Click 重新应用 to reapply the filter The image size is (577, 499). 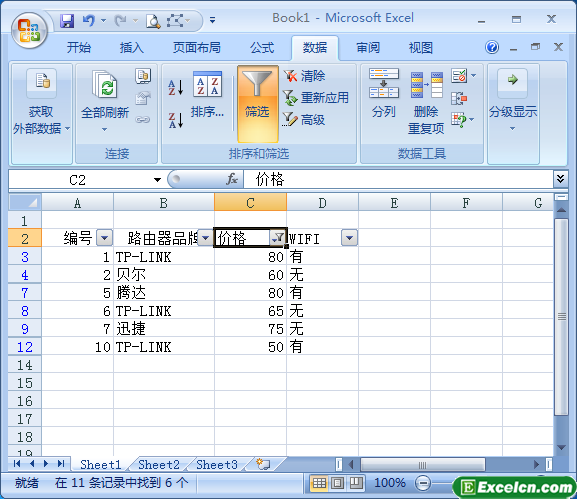tap(315, 98)
